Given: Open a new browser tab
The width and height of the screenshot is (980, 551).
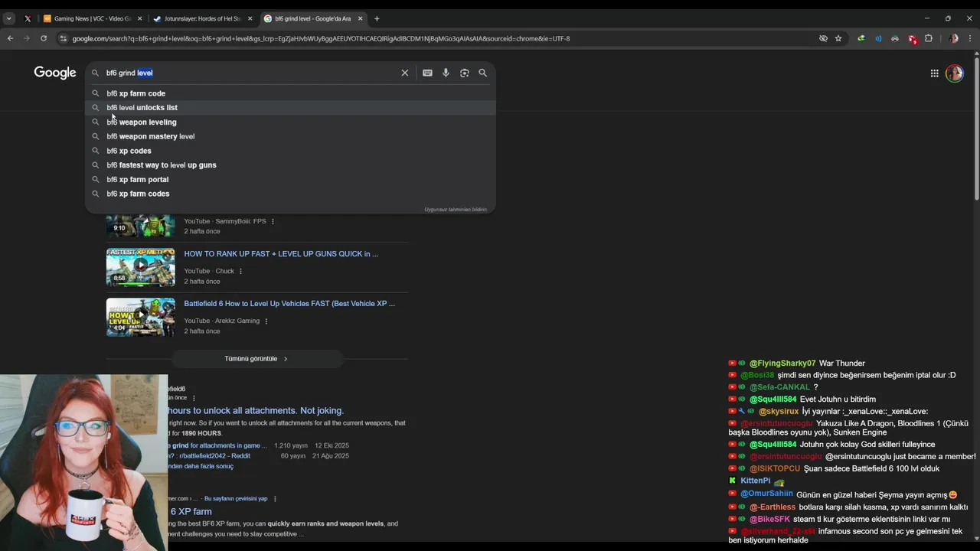Looking at the screenshot, I should 377,18.
